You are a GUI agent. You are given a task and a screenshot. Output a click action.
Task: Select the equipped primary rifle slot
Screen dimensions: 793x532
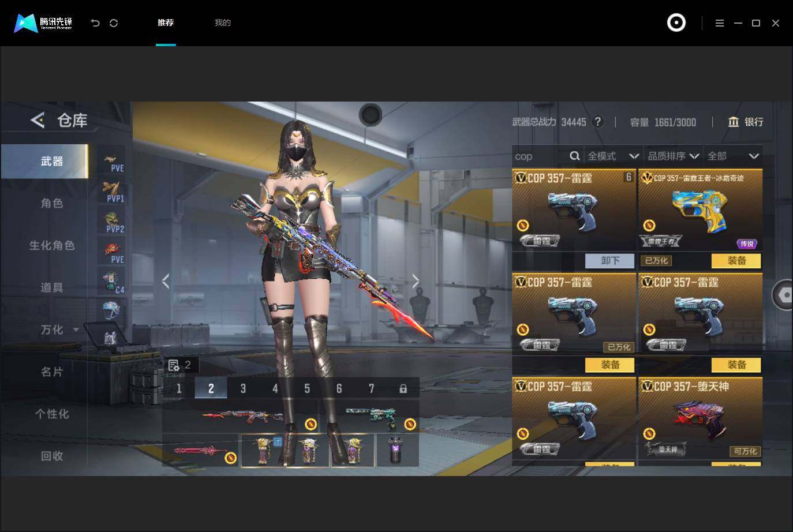[241, 417]
